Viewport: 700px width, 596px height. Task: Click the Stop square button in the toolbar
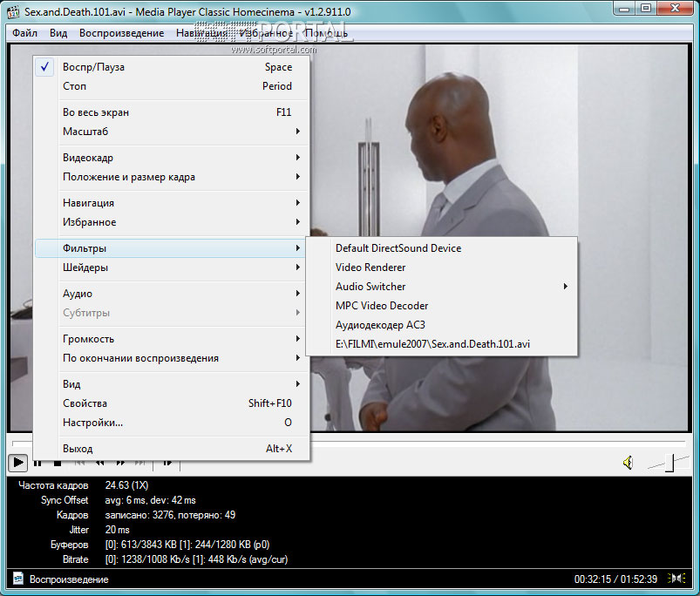(58, 463)
